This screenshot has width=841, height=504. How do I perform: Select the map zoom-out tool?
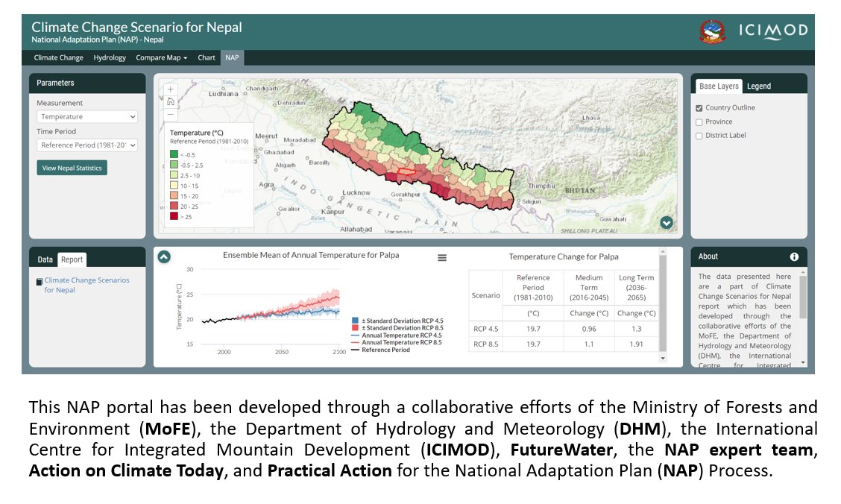click(170, 114)
